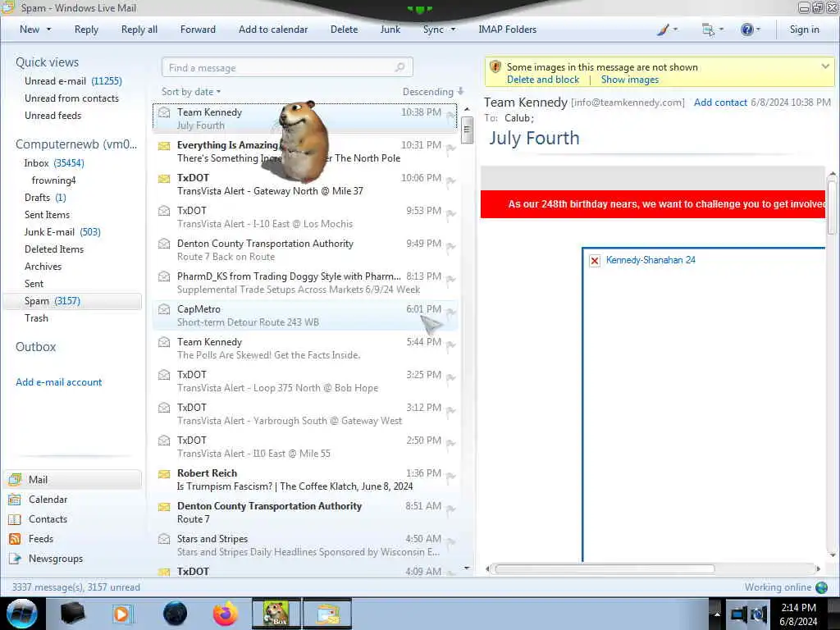The height and width of the screenshot is (630, 840).
Task: Open Firefox from the taskbar
Action: pyautogui.click(x=226, y=614)
